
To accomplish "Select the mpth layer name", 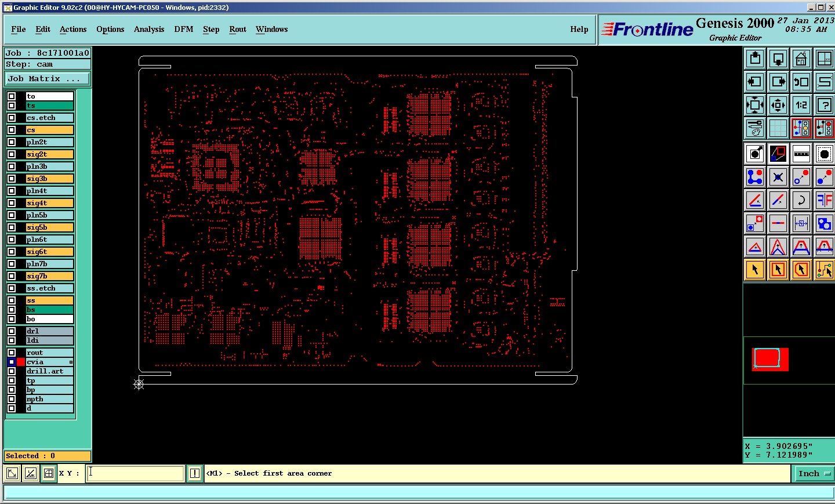I will (50, 399).
